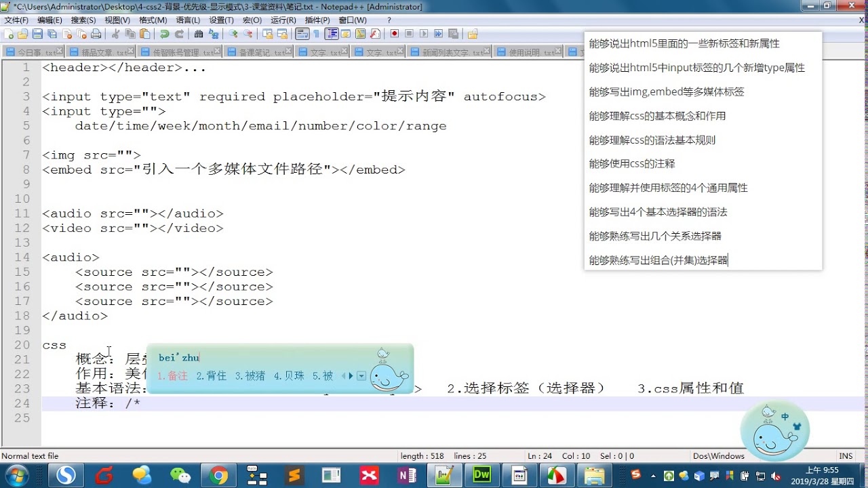The width and height of the screenshot is (868, 488).
Task: Click the Print toolbar icon
Action: point(96,34)
